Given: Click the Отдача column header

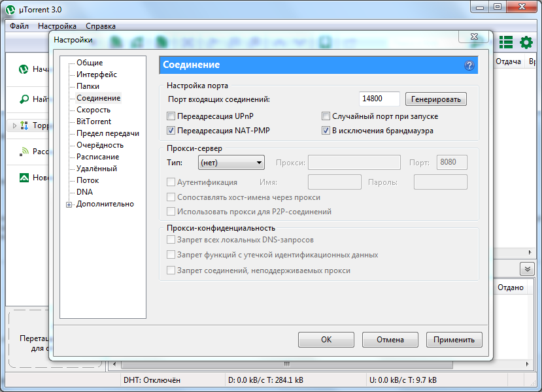Looking at the screenshot, I should 508,61.
